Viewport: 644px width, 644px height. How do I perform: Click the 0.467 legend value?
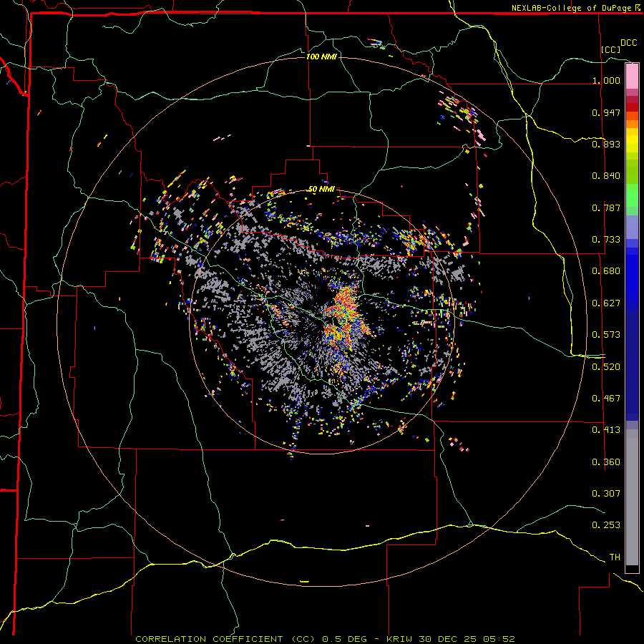606,398
